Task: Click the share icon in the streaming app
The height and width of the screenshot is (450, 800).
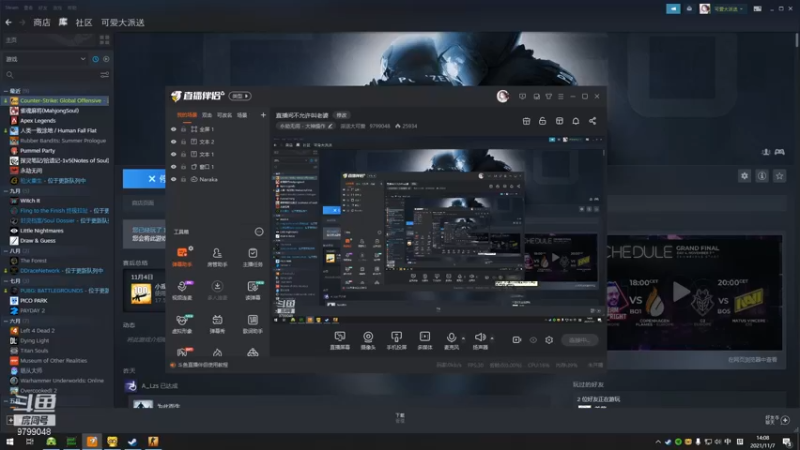Action: pos(592,121)
